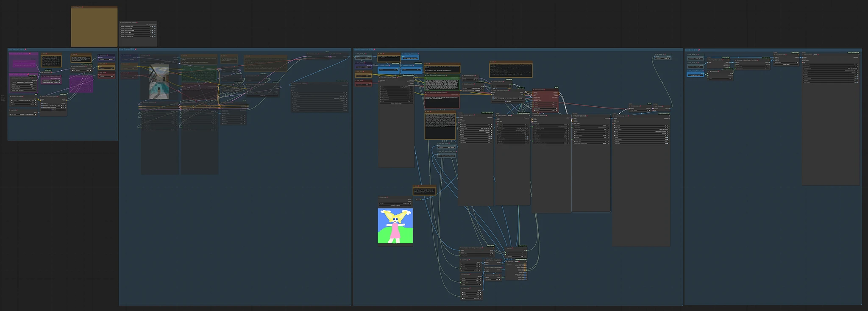Click the Load Image cartoon girl preview thumbnail

395,225
